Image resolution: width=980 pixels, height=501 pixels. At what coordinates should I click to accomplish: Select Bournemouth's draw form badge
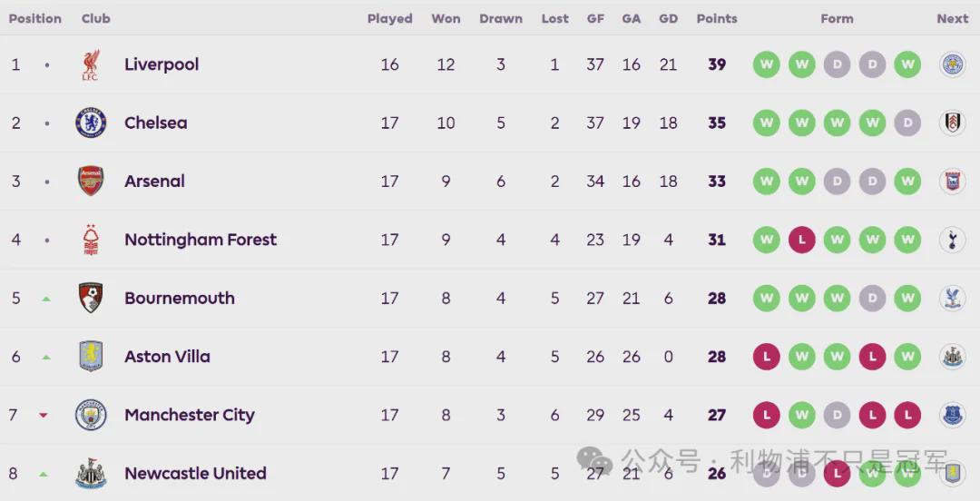pyautogui.click(x=872, y=299)
